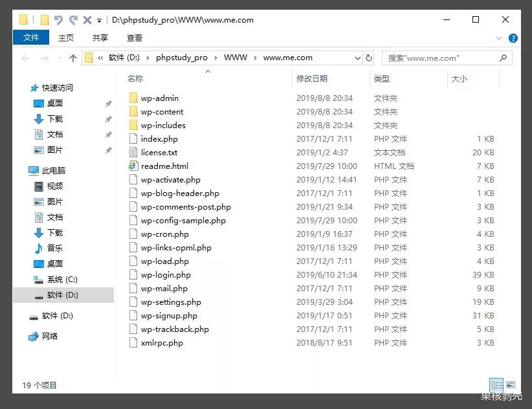Go back with the left arrow
The image size is (532, 409).
[25, 58]
